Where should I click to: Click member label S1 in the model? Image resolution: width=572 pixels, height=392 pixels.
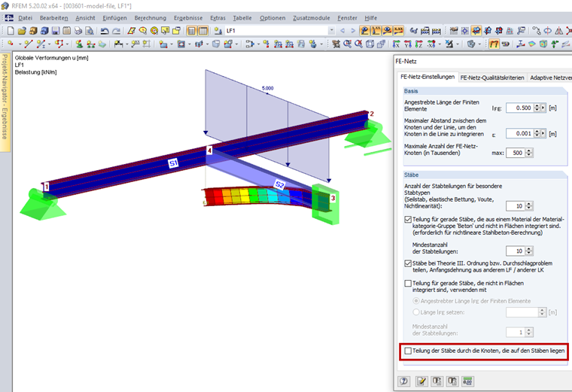click(x=173, y=163)
